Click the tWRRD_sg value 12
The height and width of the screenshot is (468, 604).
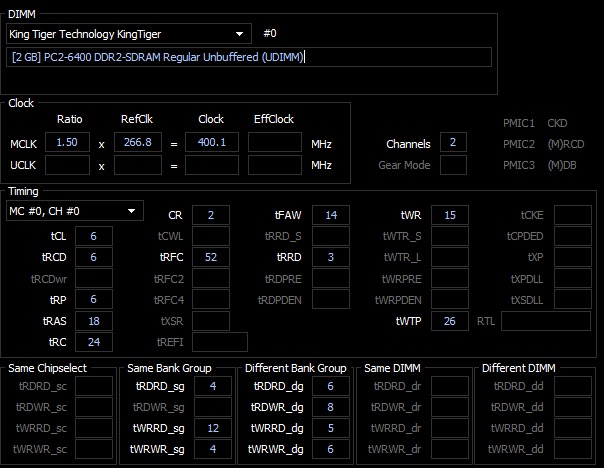(213, 428)
